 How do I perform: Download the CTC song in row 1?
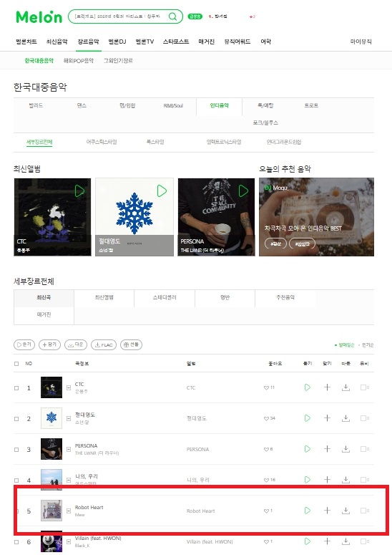346,387
